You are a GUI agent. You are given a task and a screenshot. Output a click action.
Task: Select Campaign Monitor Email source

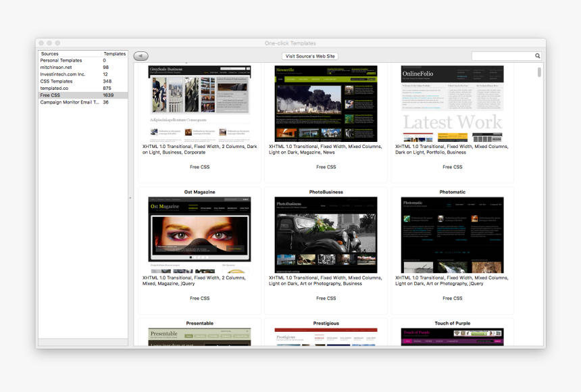[x=83, y=102]
